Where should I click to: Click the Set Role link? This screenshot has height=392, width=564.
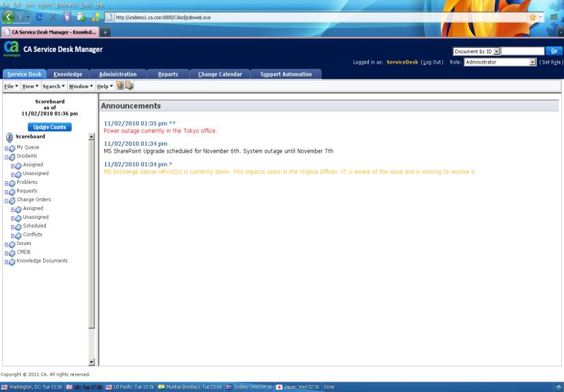(551, 62)
